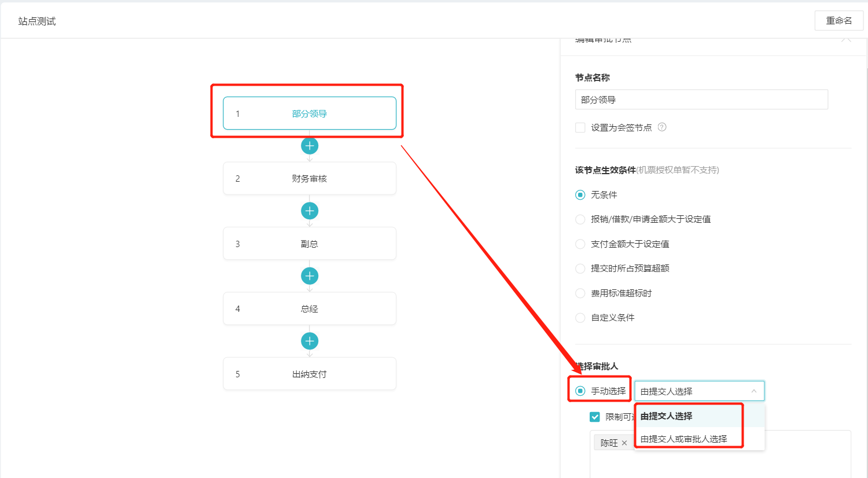Select workflow node 1 部分领导
Screen dimensions: 868x478
click(x=310, y=113)
